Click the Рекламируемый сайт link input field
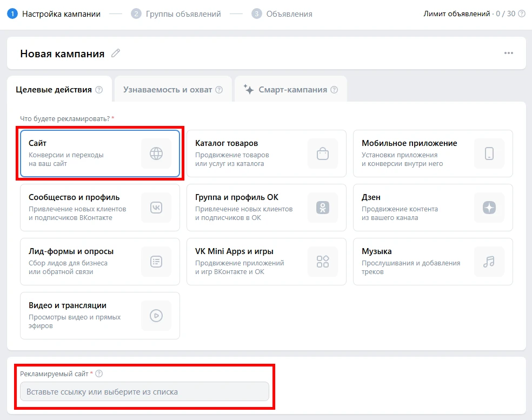 pos(144,391)
